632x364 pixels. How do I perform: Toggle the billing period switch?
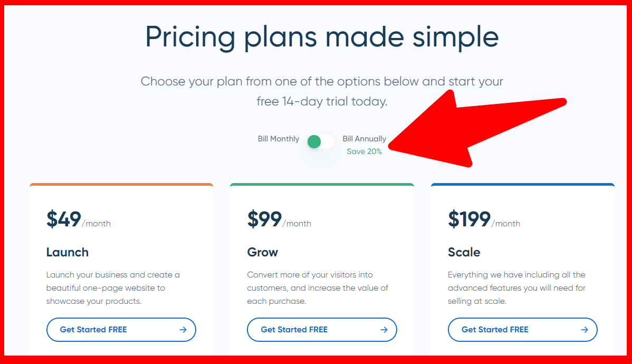(x=321, y=141)
